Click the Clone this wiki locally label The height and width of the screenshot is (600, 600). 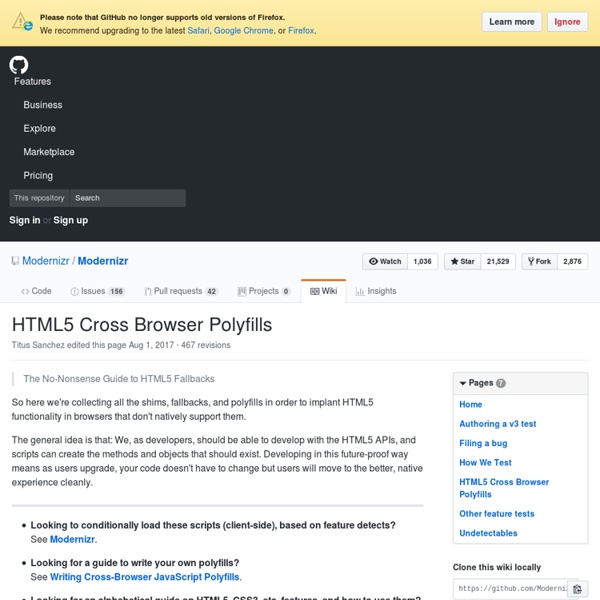pyautogui.click(x=497, y=567)
